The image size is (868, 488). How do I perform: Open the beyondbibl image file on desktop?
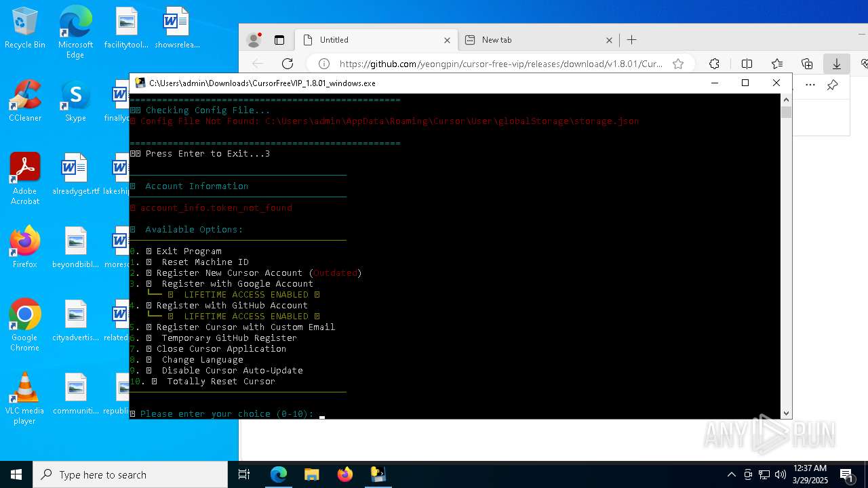[x=75, y=247]
